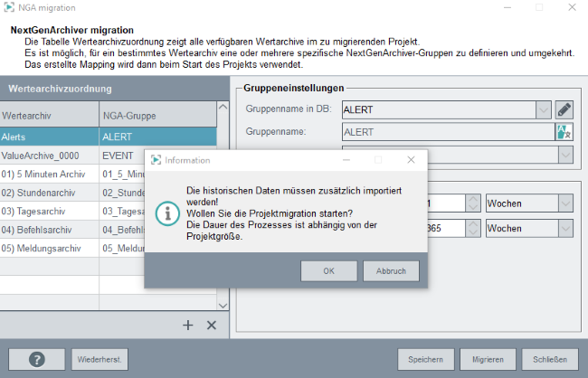
Task: Increase the upper numeric spinner value
Action: [473, 199]
